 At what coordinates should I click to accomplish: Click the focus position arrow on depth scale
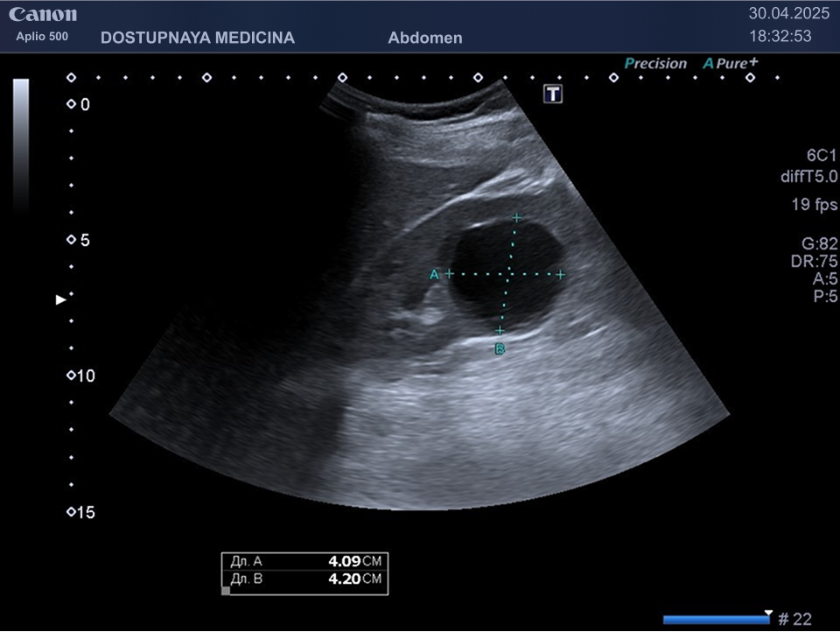point(61,299)
